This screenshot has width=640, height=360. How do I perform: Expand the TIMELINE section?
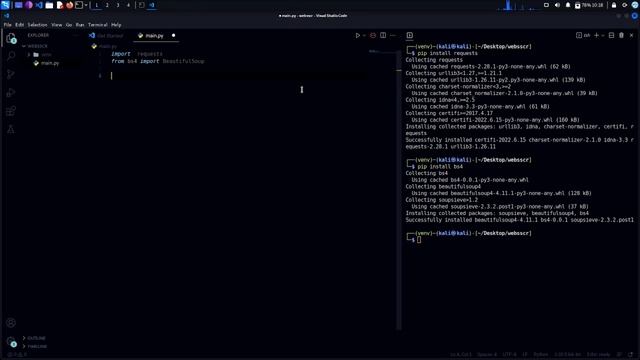click(x=35, y=346)
